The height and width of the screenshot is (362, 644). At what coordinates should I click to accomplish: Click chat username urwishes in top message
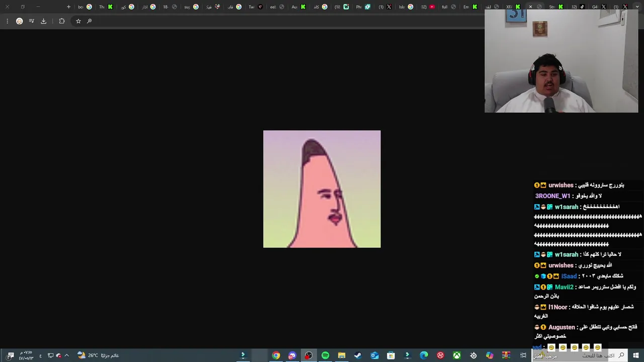tap(560, 185)
